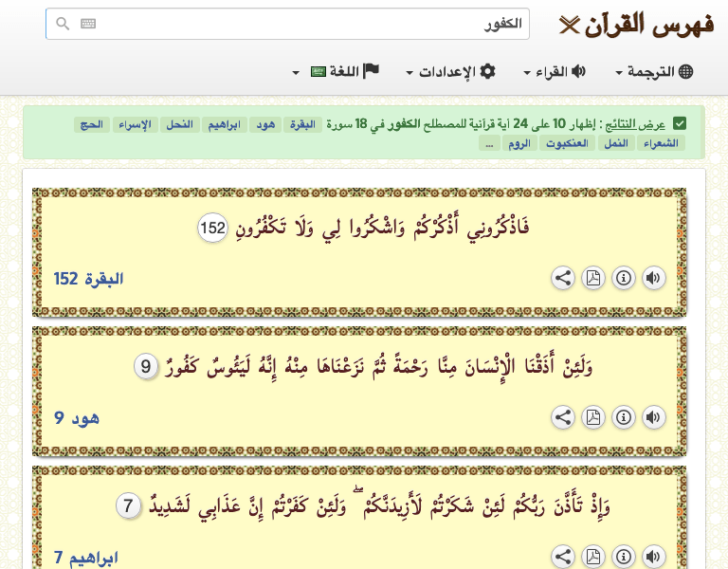728x569 pixels.
Task: Show info for Ibrahim 7 verse
Action: (623, 557)
